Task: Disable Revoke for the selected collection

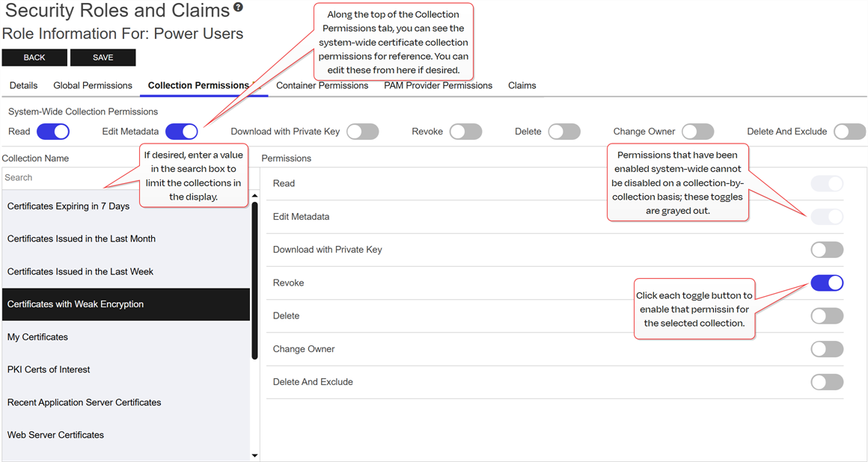Action: (x=827, y=283)
